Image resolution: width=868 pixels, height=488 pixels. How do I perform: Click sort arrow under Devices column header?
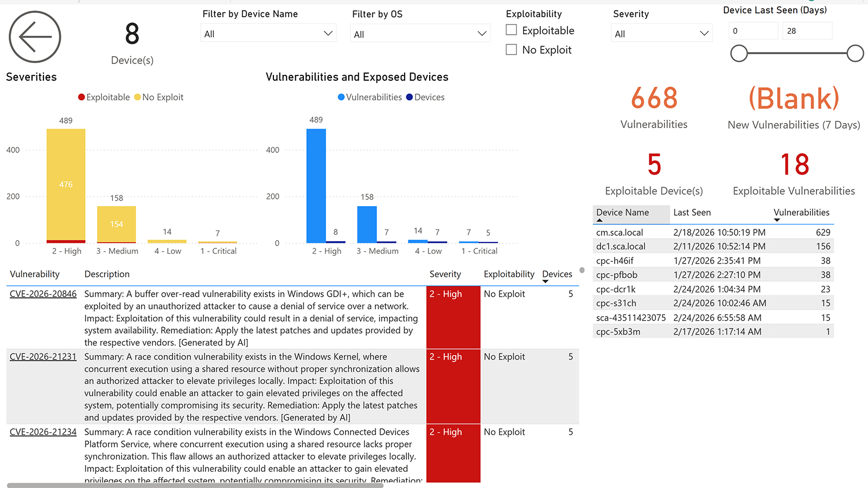[x=545, y=282]
